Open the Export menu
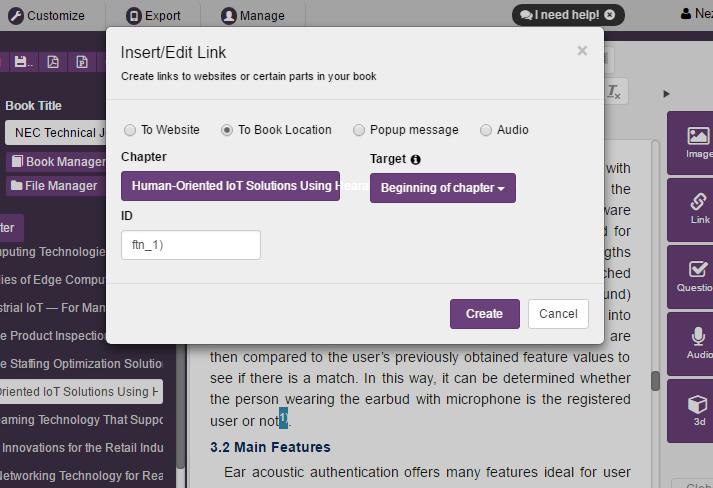 pos(153,15)
